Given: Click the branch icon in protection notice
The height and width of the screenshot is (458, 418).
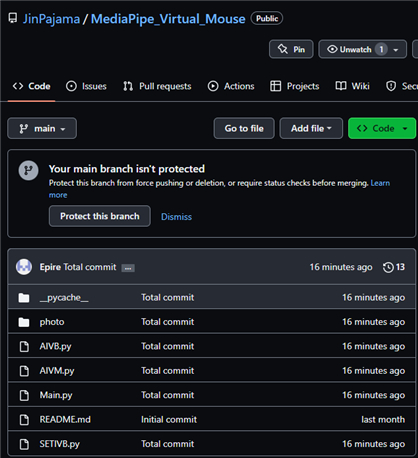Looking at the screenshot, I should 28,170.
